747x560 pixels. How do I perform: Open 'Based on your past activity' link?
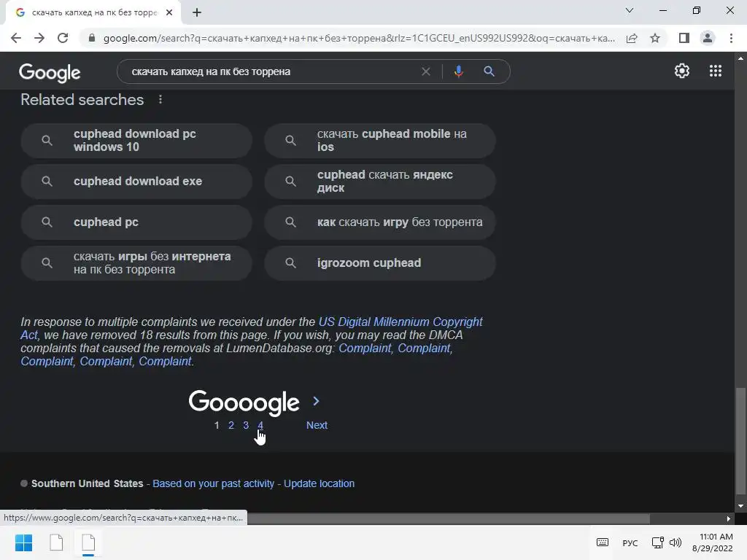click(x=214, y=483)
